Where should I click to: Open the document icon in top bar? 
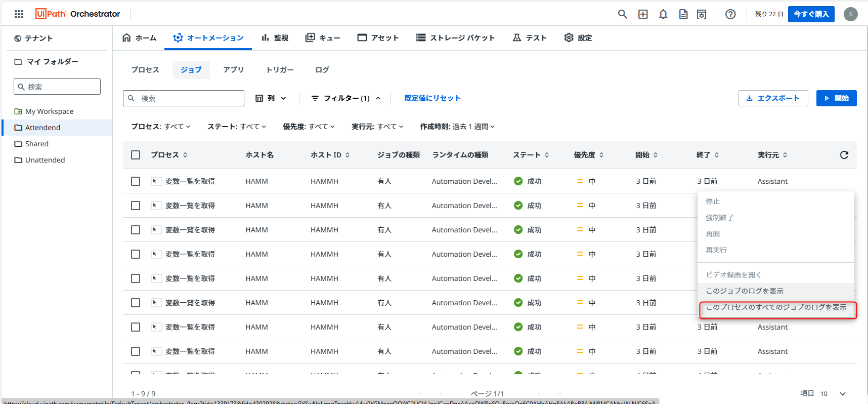[x=683, y=14]
